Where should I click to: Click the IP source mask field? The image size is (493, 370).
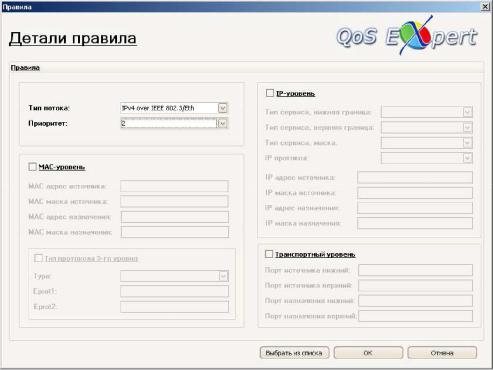415,193
